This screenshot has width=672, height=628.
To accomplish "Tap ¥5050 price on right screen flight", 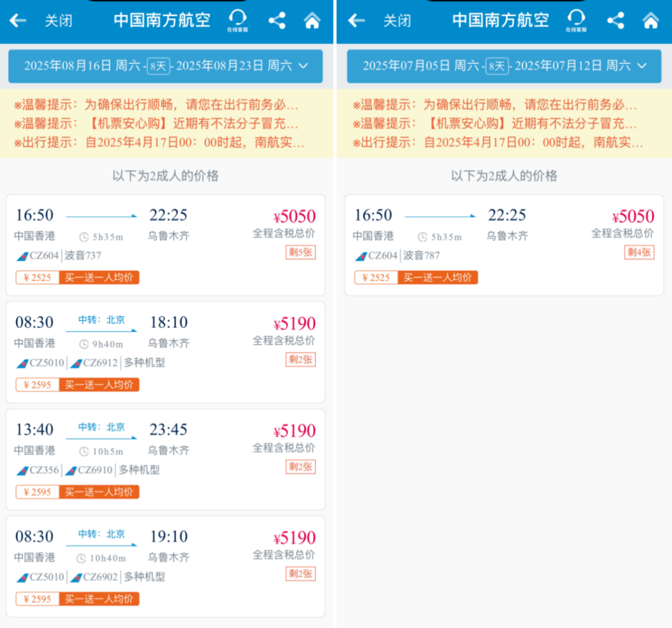I will click(x=633, y=217).
